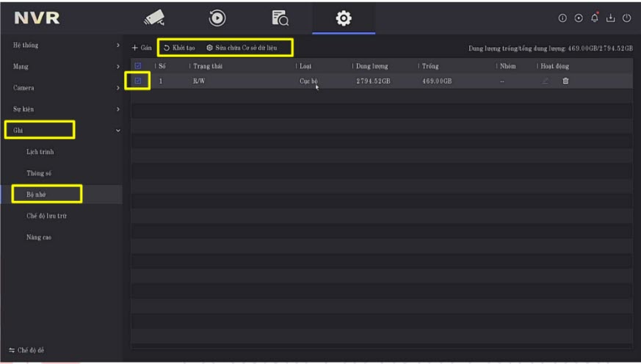This screenshot has height=364, width=641.
Task: Uncheck the checkbox for disk row 1
Action: (x=137, y=81)
